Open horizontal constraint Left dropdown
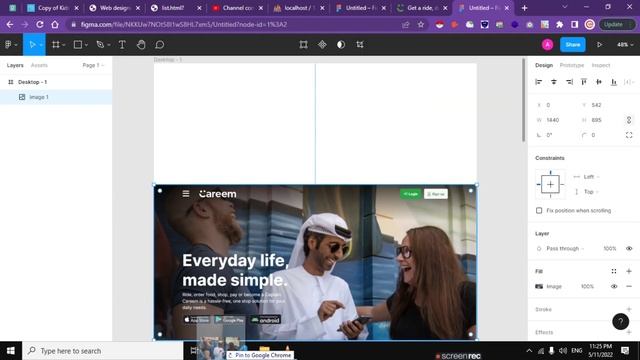 [591, 177]
